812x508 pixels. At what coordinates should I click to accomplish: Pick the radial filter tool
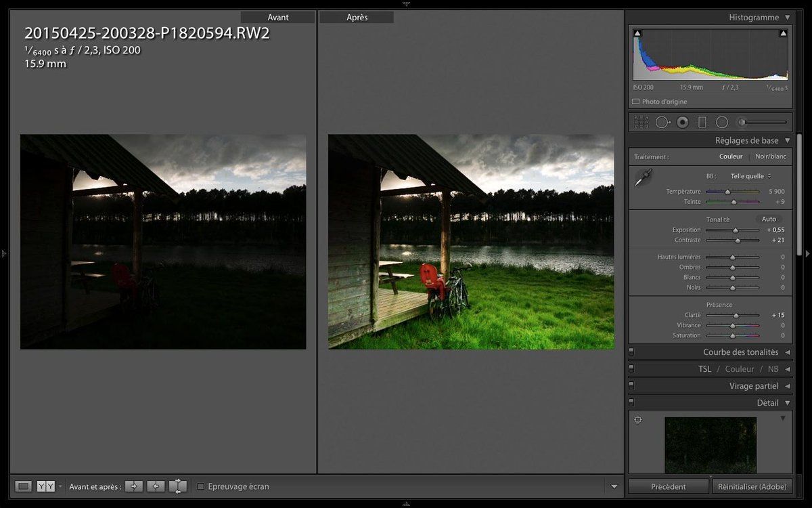click(722, 123)
